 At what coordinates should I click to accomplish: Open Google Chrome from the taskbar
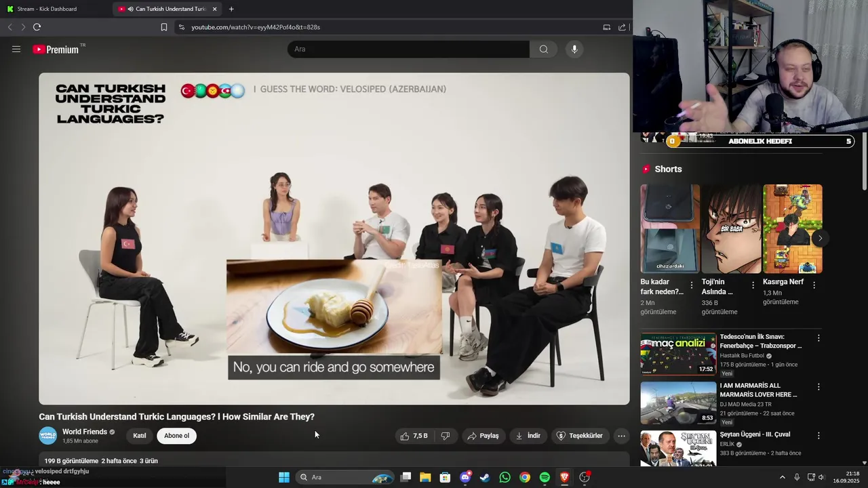tap(525, 477)
